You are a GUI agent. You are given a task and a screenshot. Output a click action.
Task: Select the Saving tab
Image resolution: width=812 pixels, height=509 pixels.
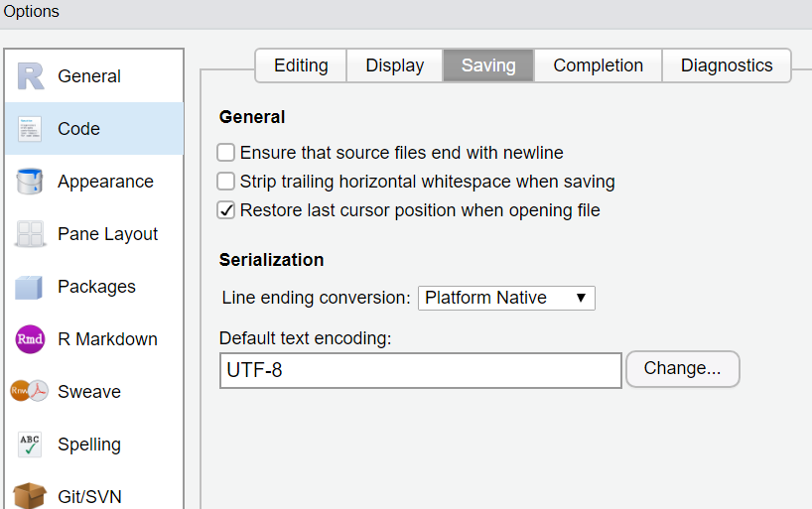click(488, 65)
